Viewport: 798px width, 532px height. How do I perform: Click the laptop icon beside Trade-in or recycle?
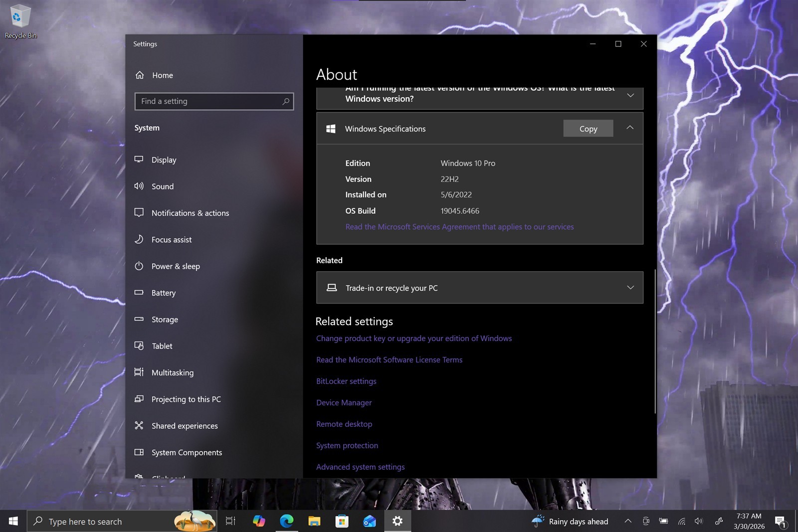pos(332,288)
